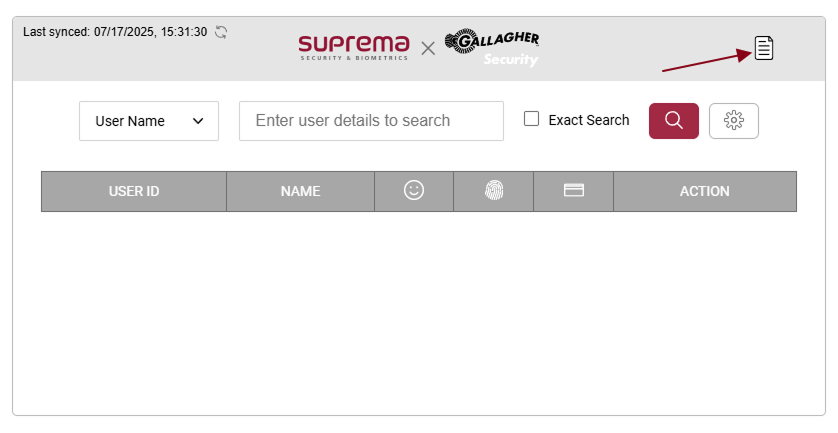Click the ACTION column header
The height and width of the screenshot is (433, 838).
(705, 191)
